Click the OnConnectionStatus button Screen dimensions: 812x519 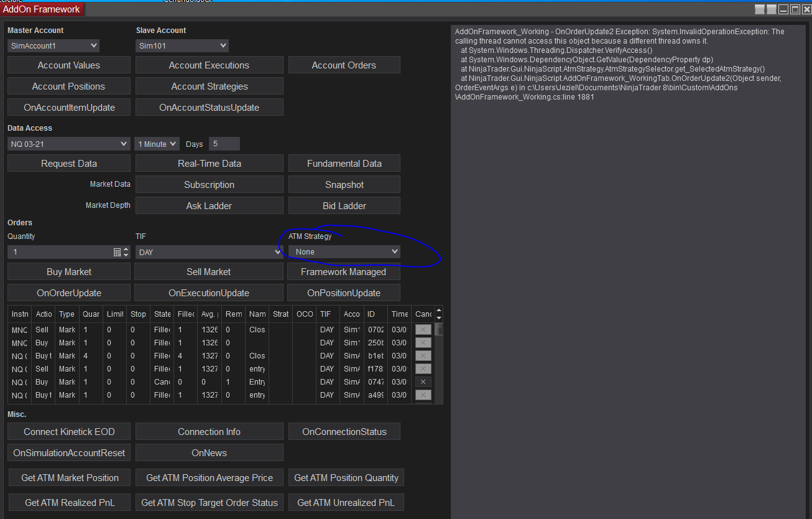(344, 432)
